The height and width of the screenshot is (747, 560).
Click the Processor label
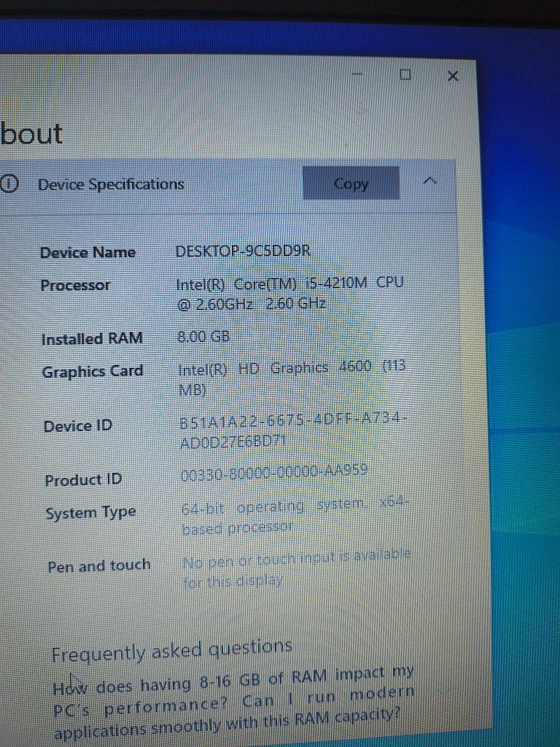coord(75,285)
